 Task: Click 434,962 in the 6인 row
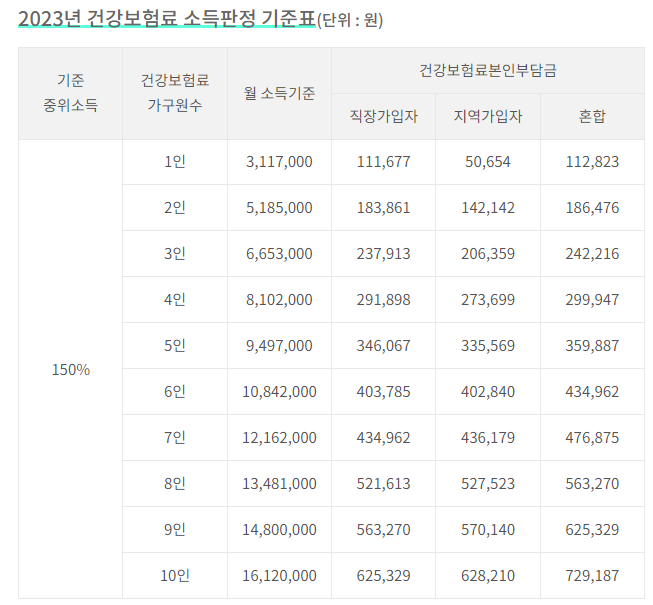592,391
